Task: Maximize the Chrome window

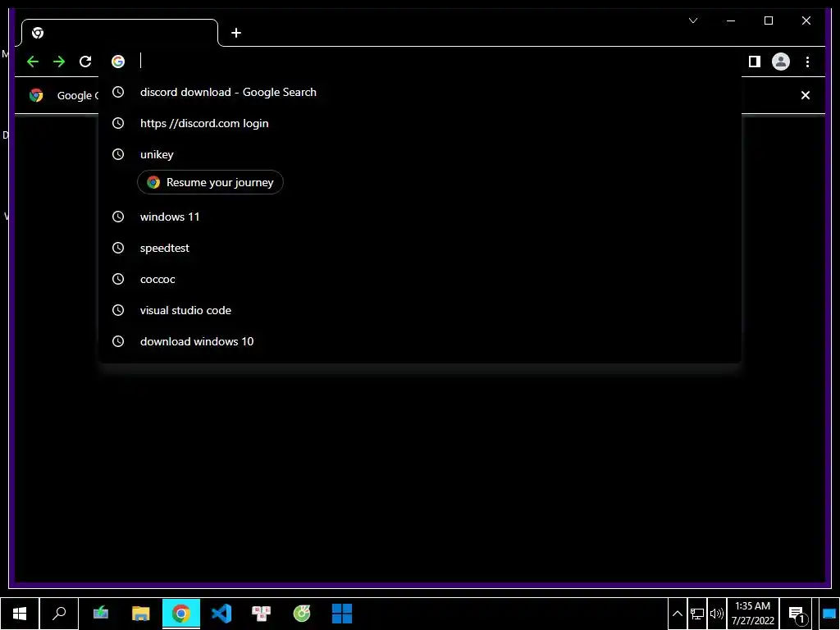Action: coord(768,21)
